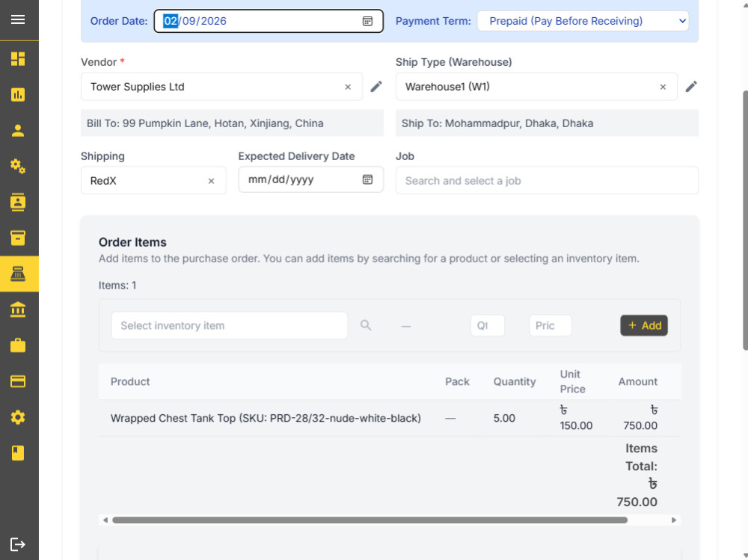Open the person icon in sidebar
Screen dimensions: 748x560
point(18,130)
